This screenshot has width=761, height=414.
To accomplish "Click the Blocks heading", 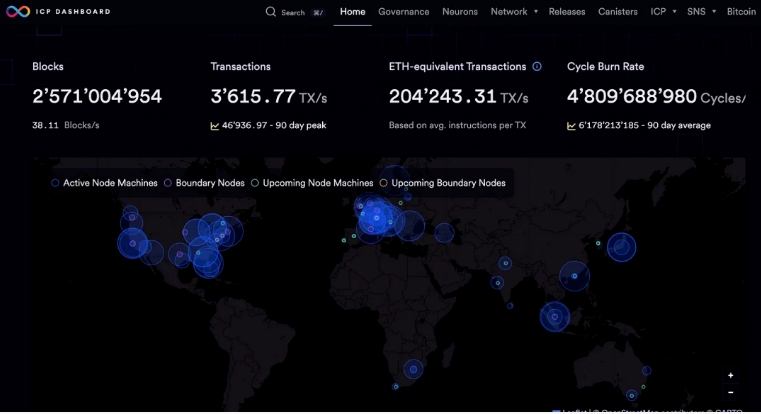I will tap(48, 66).
